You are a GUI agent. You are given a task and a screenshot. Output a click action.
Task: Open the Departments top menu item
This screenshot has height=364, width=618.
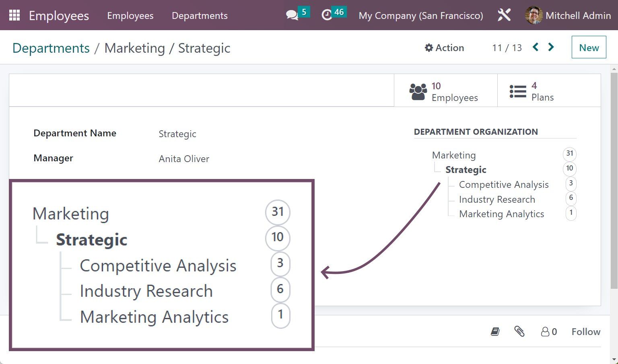[200, 16]
